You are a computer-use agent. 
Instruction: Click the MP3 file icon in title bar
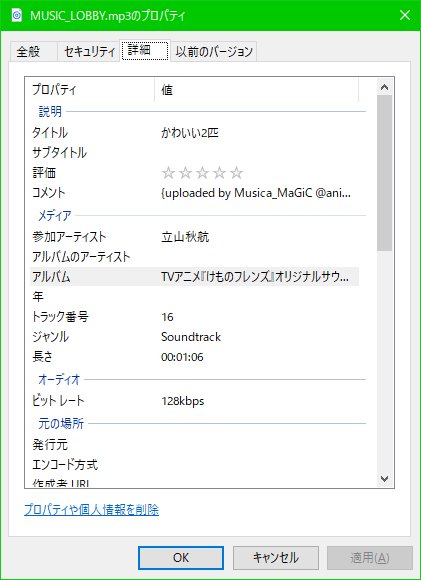17,16
